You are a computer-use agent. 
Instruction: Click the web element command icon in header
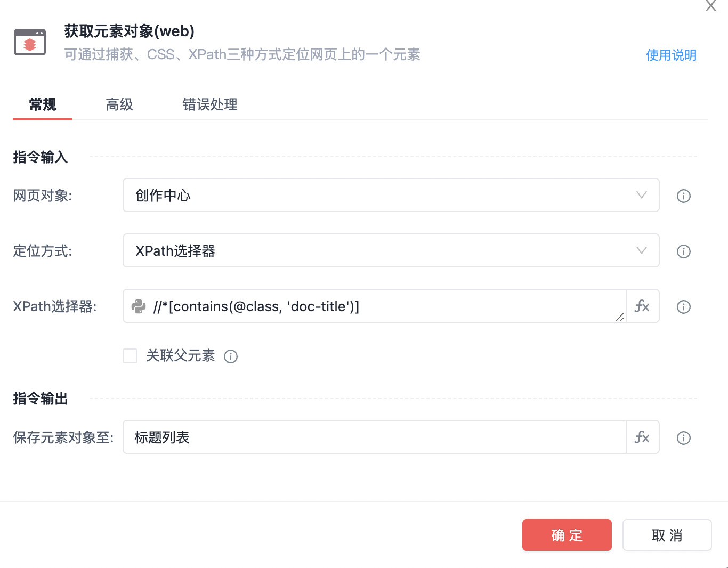coord(30,42)
